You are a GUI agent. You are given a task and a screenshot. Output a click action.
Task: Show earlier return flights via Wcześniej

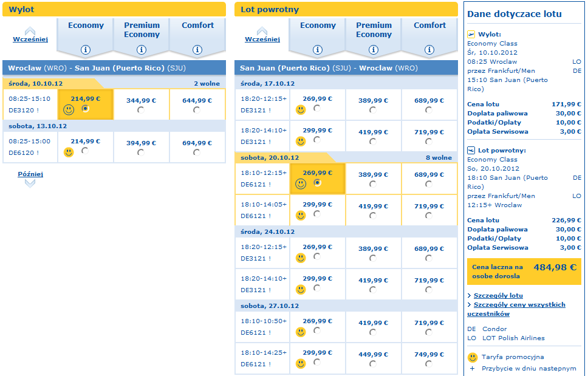point(262,35)
